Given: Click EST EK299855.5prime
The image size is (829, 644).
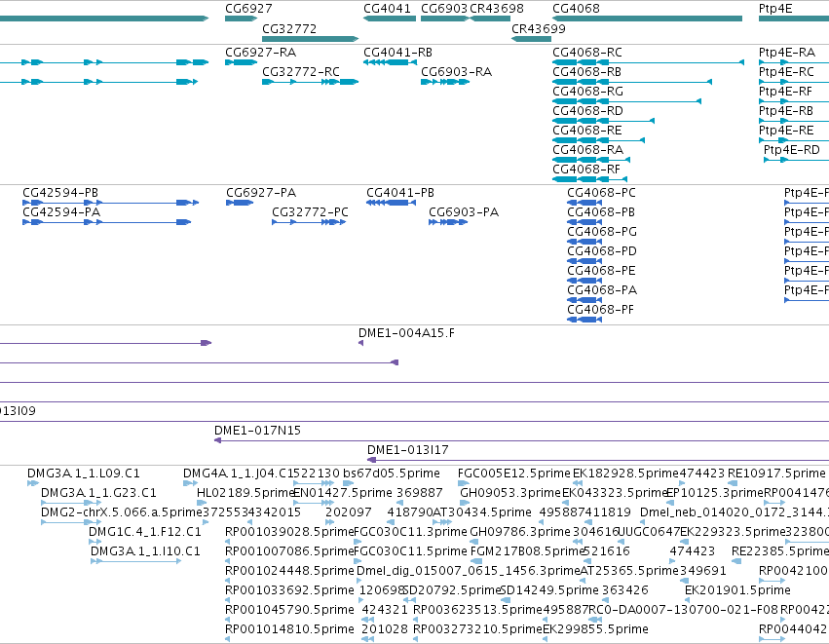Looking at the screenshot, I should (x=595, y=629).
